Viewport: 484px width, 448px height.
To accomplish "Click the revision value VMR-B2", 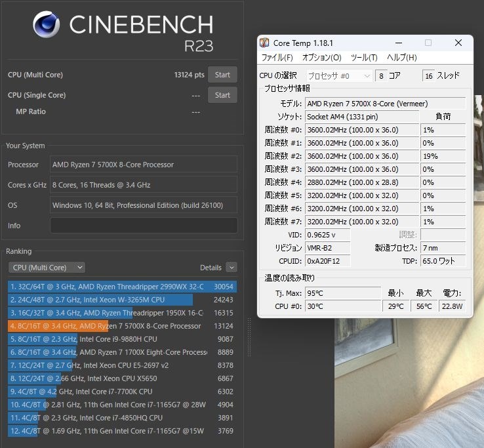I will coord(327,248).
